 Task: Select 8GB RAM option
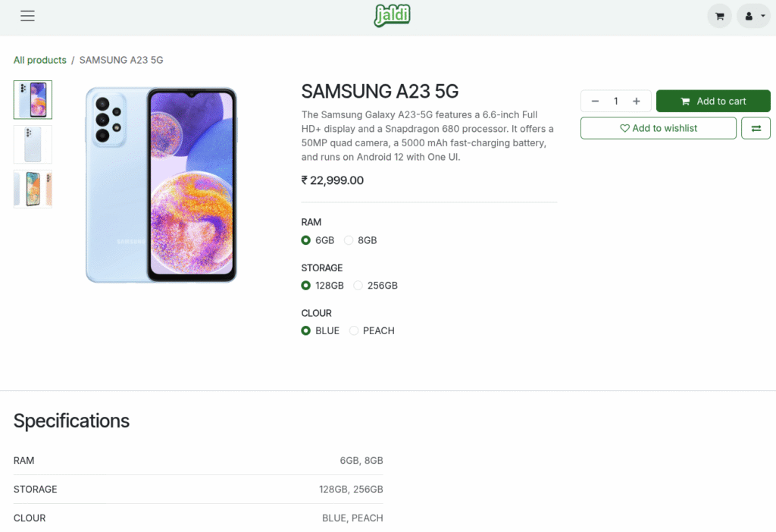click(349, 240)
